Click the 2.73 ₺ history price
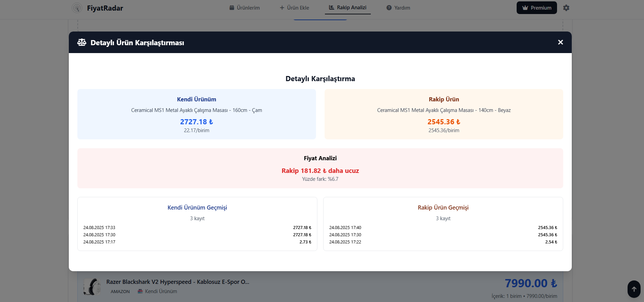 [x=305, y=242]
